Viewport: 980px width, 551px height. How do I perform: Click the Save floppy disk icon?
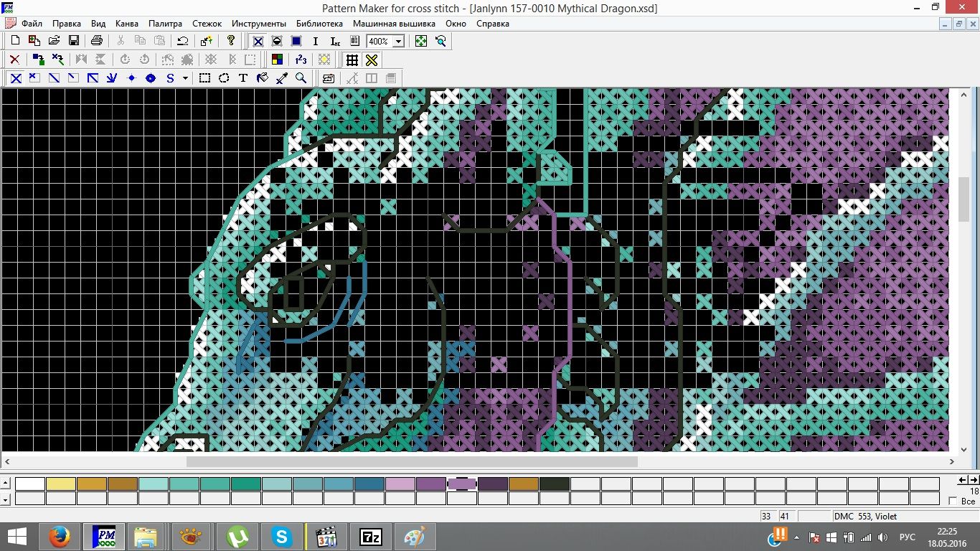73,41
